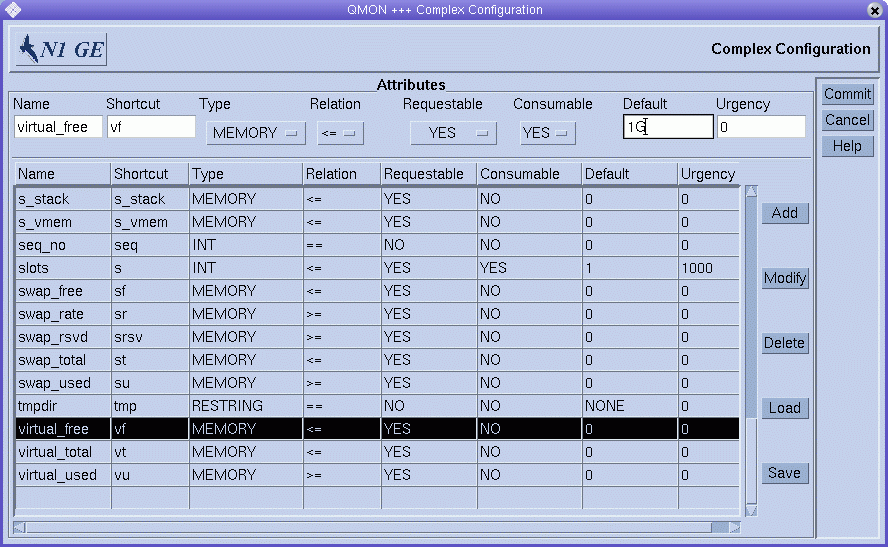The height and width of the screenshot is (547, 888).
Task: Open the Relation <= dropdown
Action: coord(340,133)
